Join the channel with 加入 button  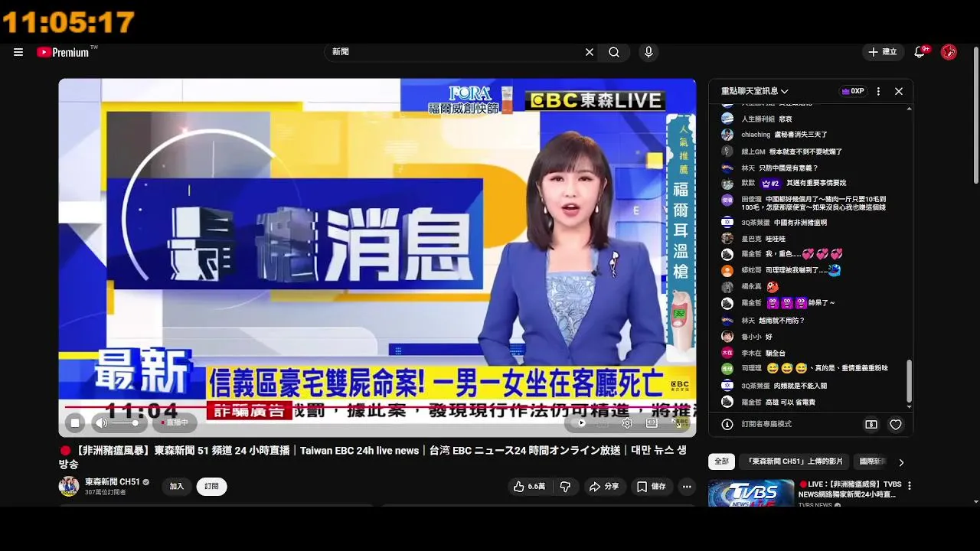[x=177, y=486]
